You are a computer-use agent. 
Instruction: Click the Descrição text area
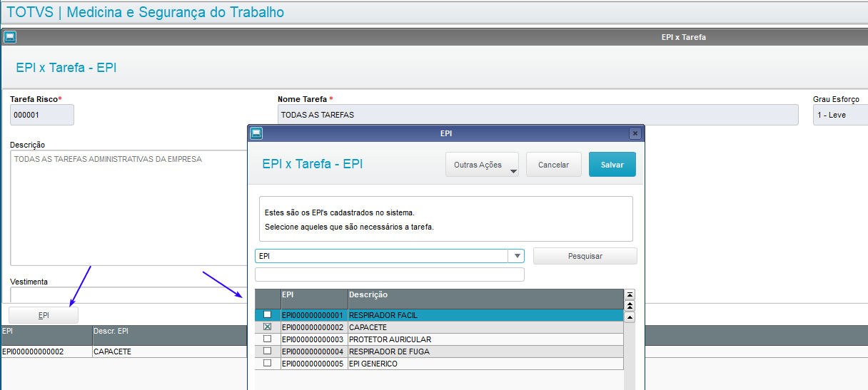pyautogui.click(x=128, y=207)
